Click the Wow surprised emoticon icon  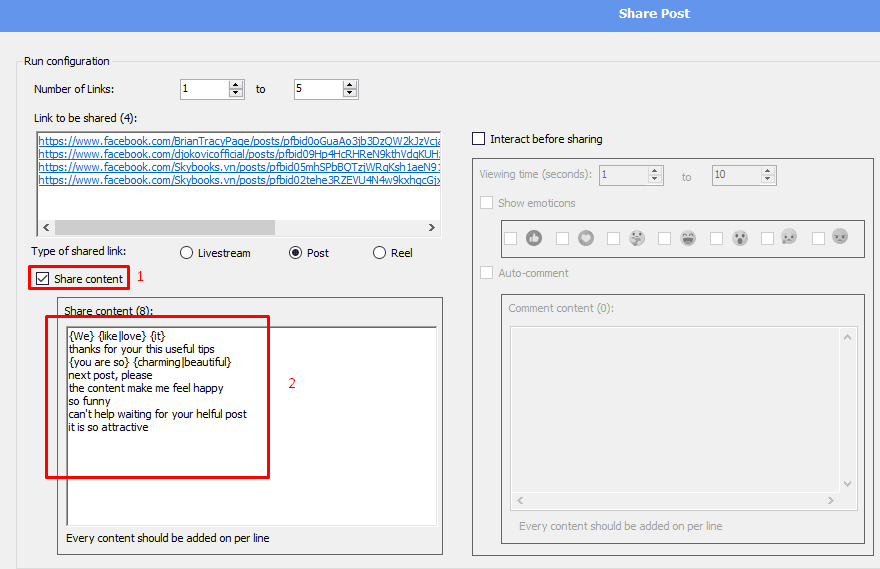click(740, 238)
